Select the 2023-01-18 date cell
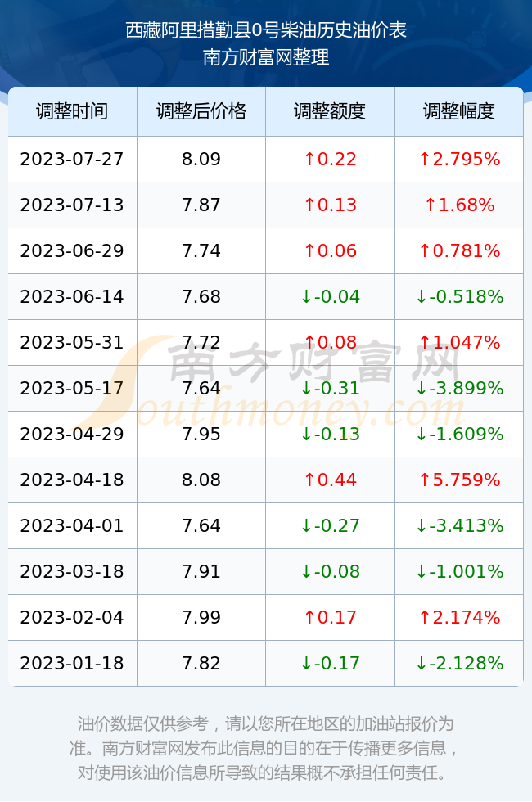 (72, 663)
